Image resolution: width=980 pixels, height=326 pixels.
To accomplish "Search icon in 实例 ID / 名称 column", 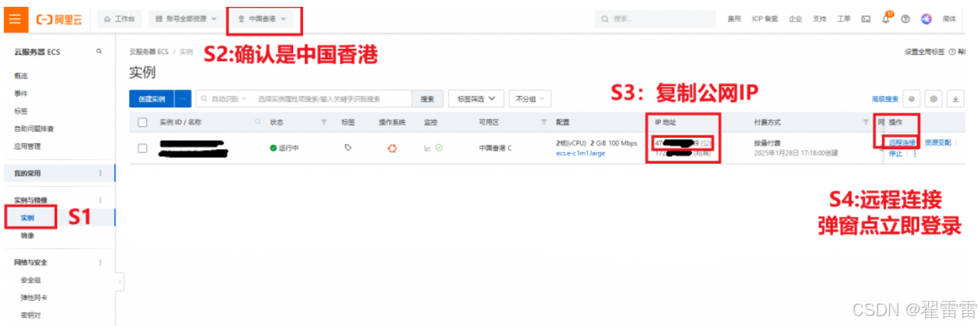I will (x=259, y=122).
